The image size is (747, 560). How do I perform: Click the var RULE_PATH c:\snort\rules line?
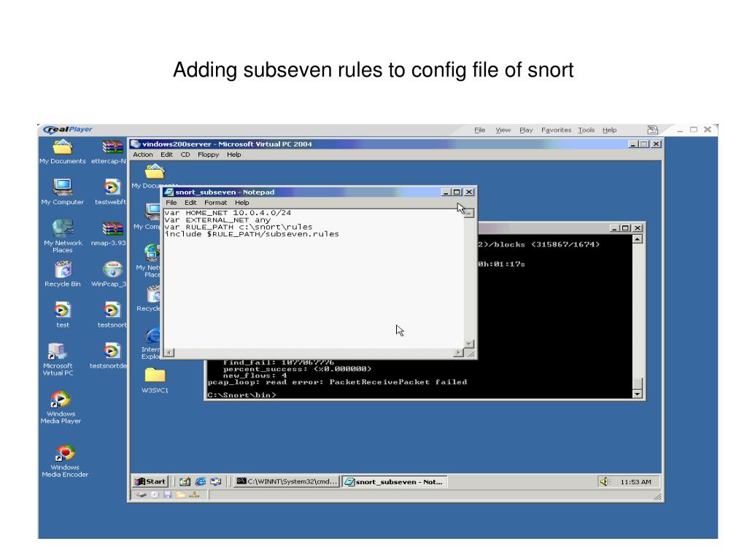pos(239,227)
